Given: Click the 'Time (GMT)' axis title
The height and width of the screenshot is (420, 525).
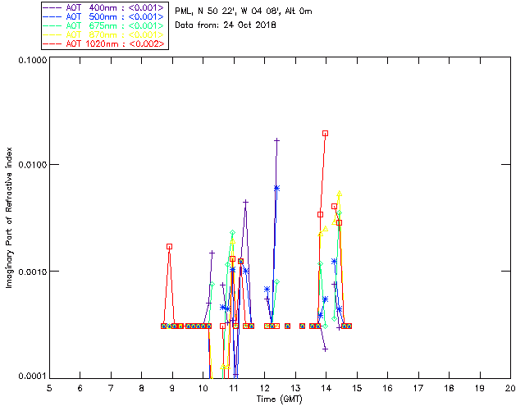Looking at the screenshot, I should [279, 399].
